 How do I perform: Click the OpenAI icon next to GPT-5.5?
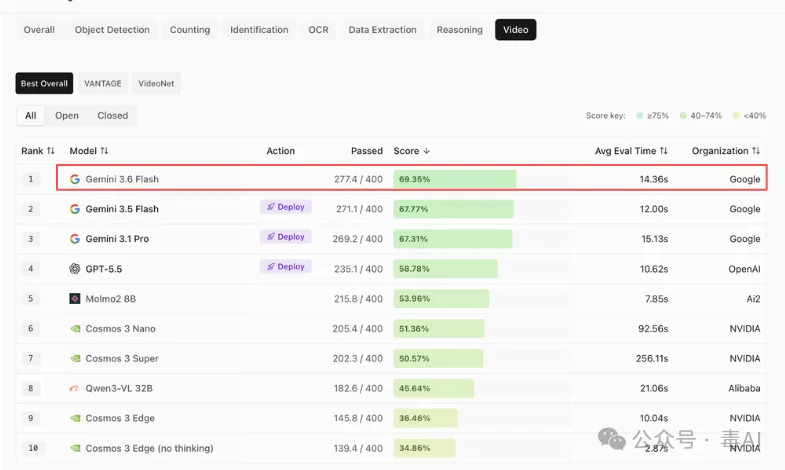(x=75, y=269)
